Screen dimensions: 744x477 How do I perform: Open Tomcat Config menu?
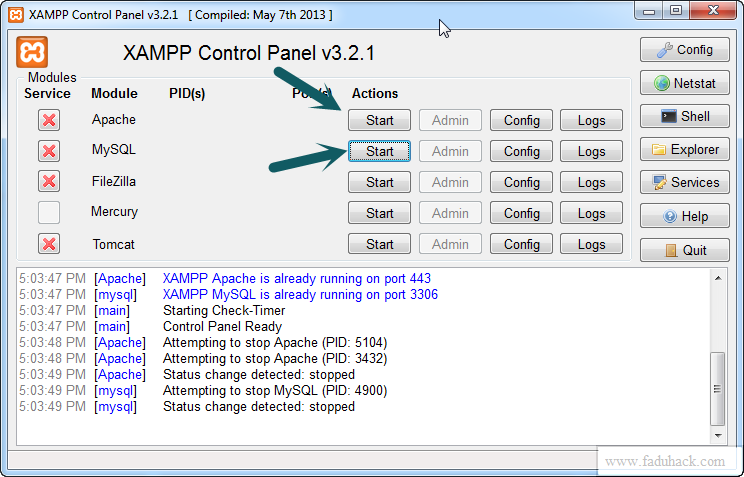tap(521, 244)
